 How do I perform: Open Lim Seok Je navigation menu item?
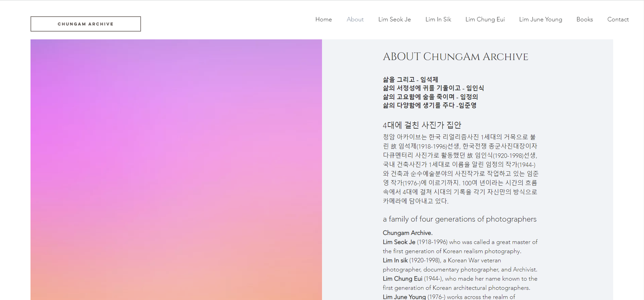tap(394, 19)
